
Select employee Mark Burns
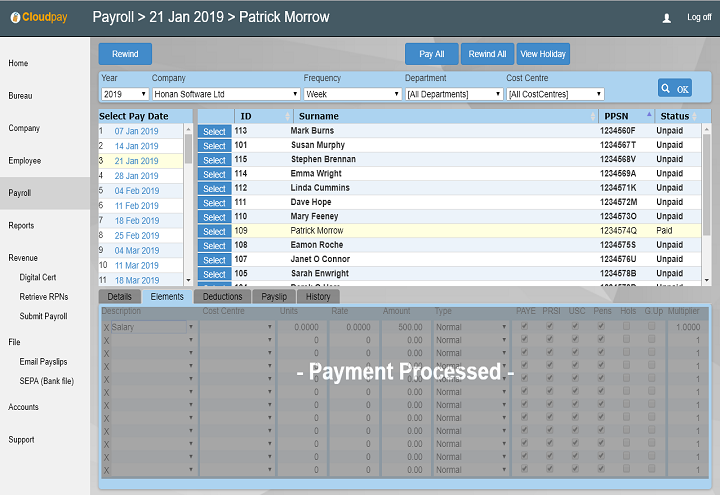(214, 131)
